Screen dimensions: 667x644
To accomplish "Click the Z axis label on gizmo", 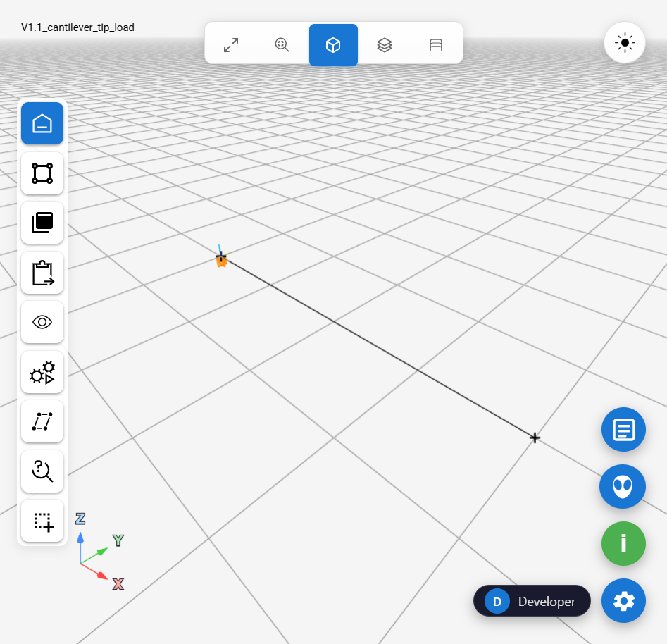I will (80, 519).
